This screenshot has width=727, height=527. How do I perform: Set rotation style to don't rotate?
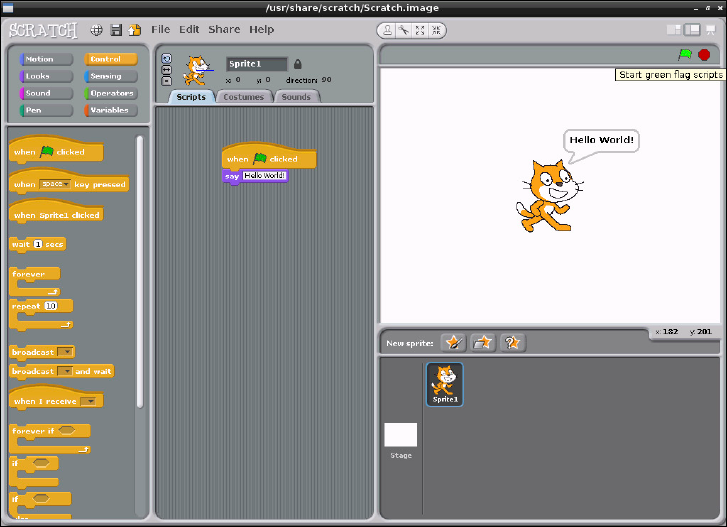point(166,81)
